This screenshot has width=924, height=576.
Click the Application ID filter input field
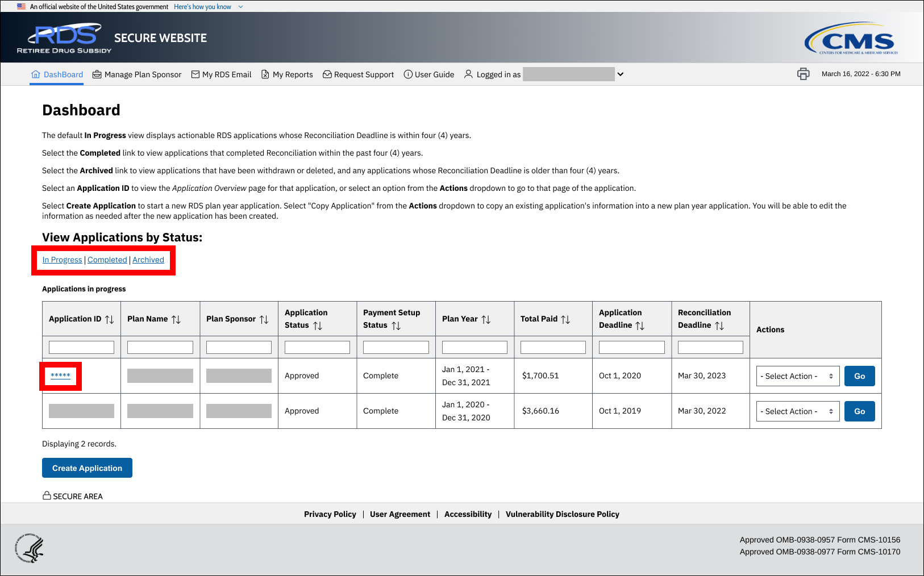[x=81, y=347]
